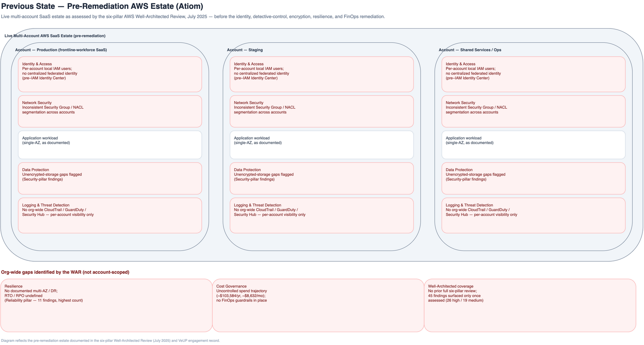
Task: Click 'Org-wide gaps identified by the WAR' heading
Action: coord(65,272)
